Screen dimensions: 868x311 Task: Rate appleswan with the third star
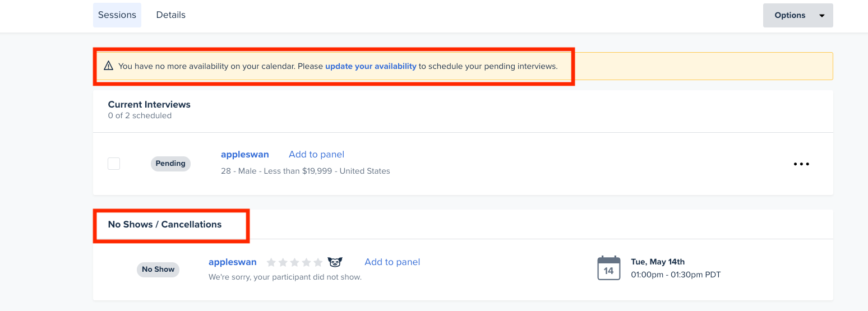(x=294, y=262)
